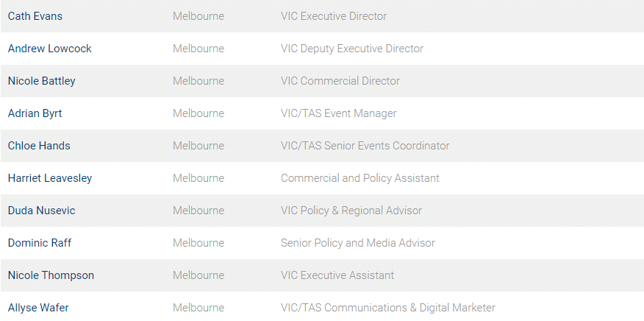The height and width of the screenshot is (321, 644).
Task: Click VIC Executive Director title text
Action: [x=334, y=16]
